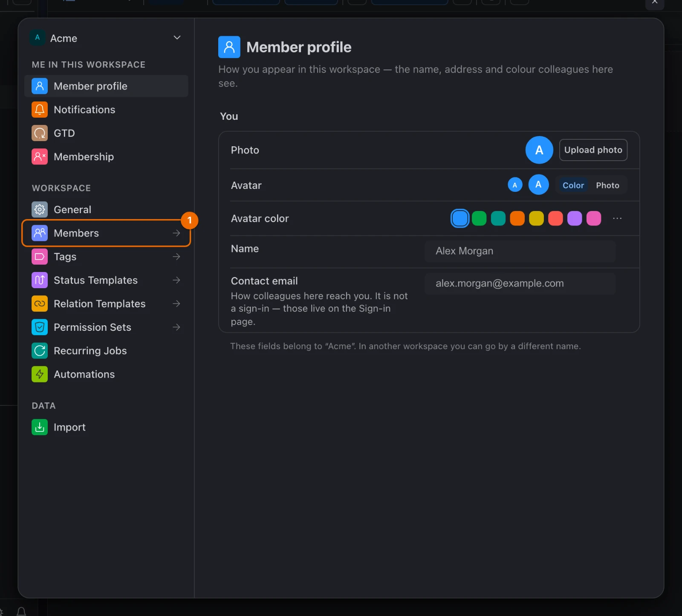
Task: Pick the red avatar color
Action: [x=555, y=218]
